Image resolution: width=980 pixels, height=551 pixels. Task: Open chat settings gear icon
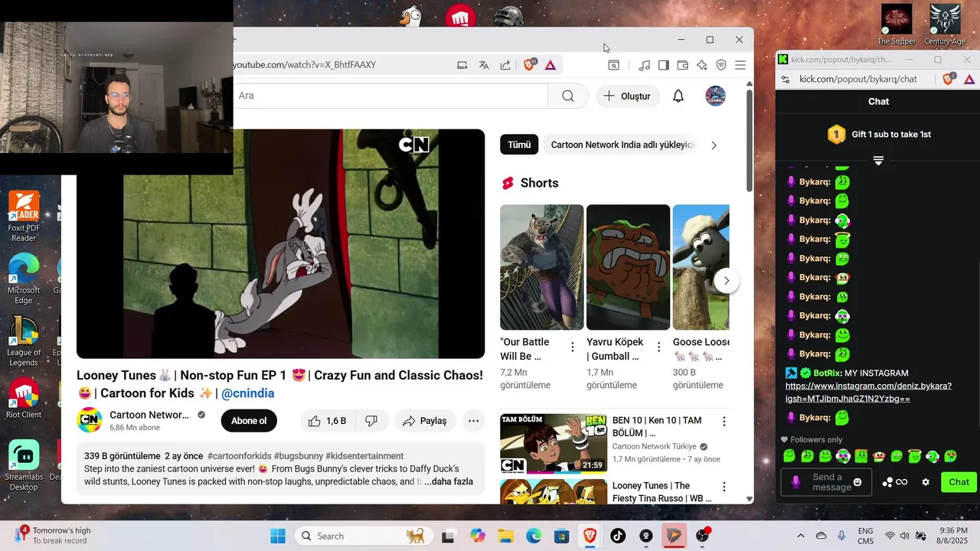(926, 482)
